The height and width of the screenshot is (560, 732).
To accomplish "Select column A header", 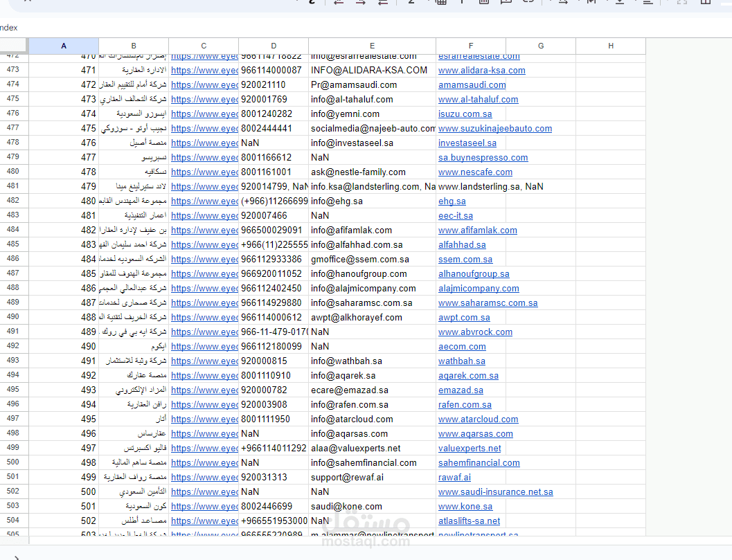I will point(64,46).
